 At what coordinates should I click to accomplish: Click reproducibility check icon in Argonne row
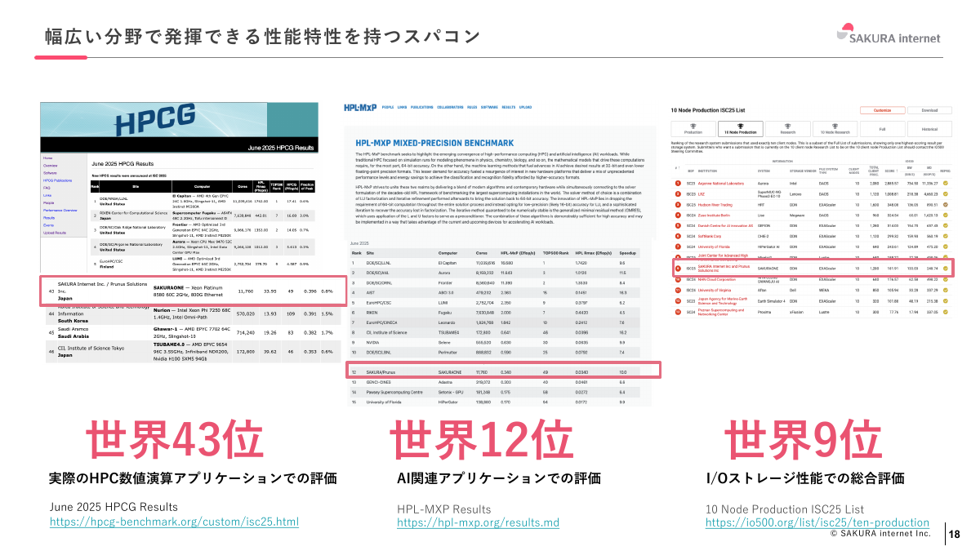[945, 183]
